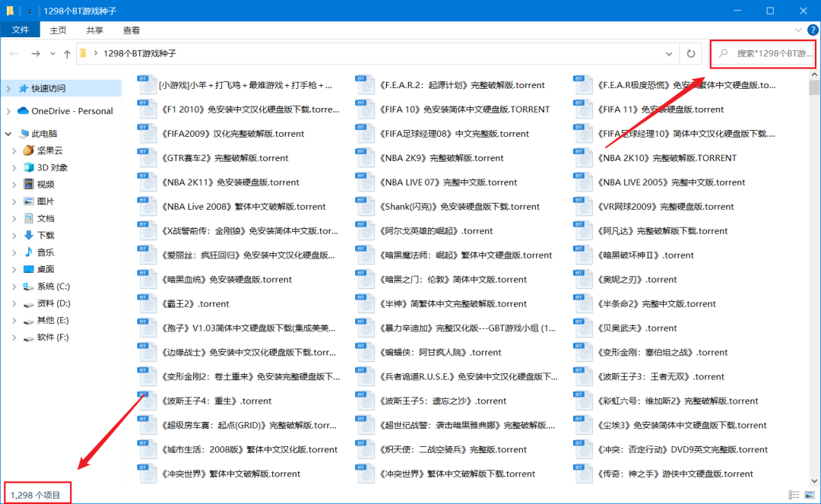Select the 《F.E.A.R.2：起源计划》 file icon
This screenshot has height=504, width=821.
coord(365,85)
